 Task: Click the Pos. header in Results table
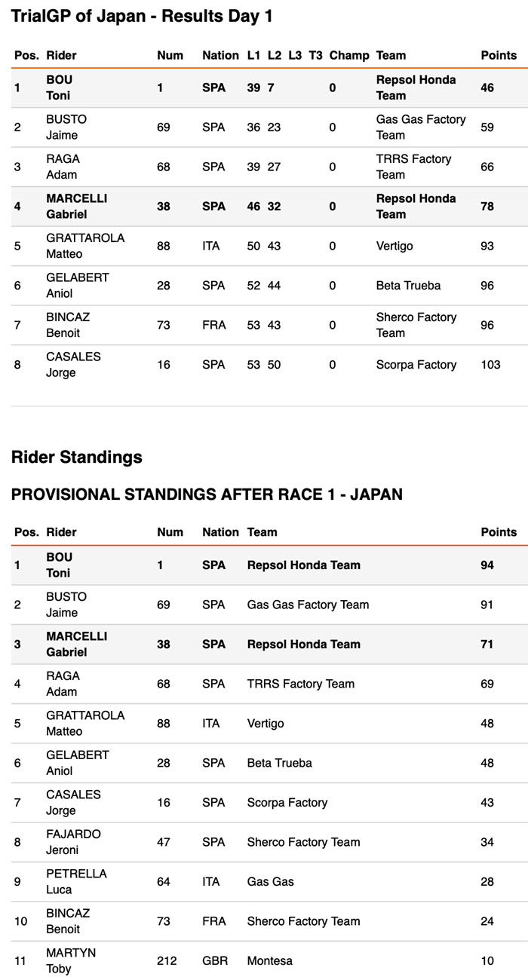26,55
